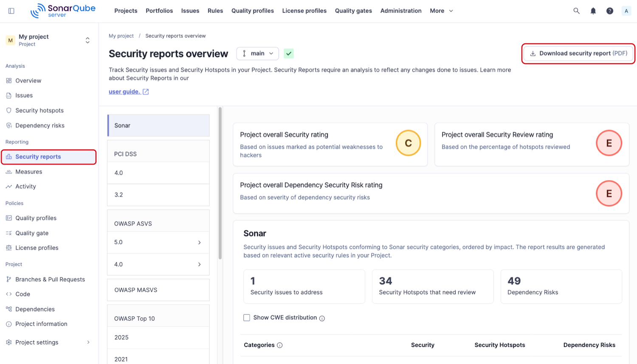Select Security reports in the sidebar
This screenshot has width=637, height=364.
point(49,157)
